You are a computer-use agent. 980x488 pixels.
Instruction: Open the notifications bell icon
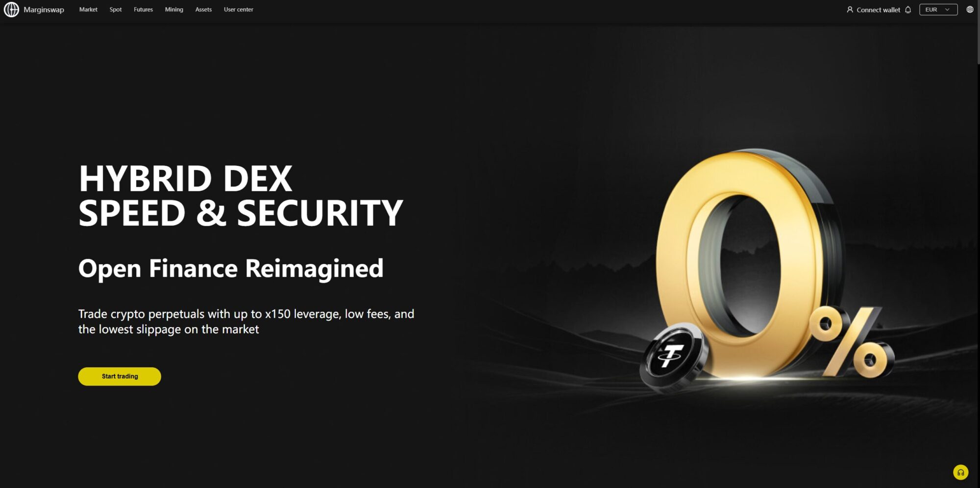click(908, 10)
